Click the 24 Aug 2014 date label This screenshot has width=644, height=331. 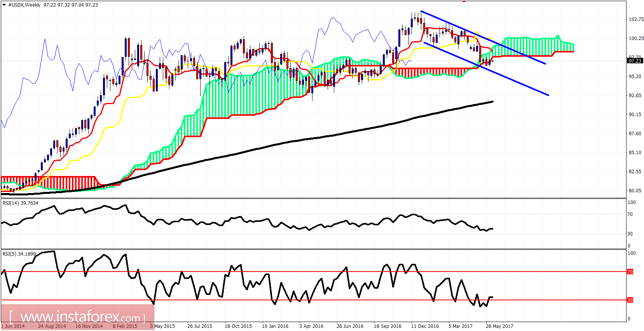click(52, 326)
